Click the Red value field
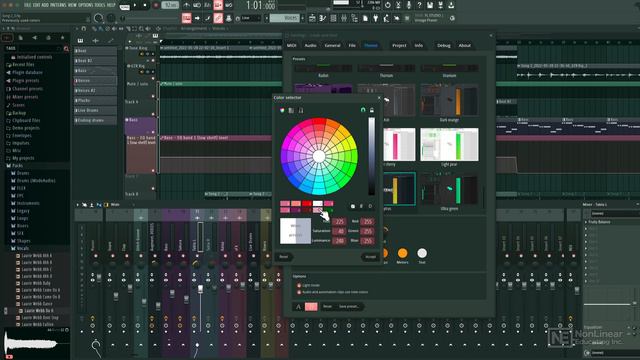This screenshot has height=360, width=640. coord(368,222)
